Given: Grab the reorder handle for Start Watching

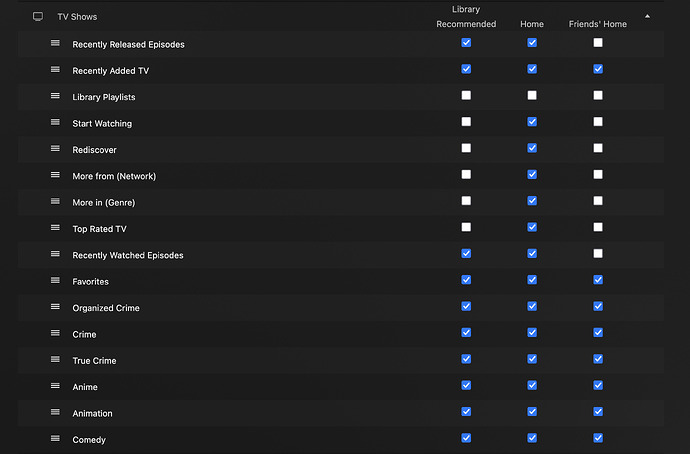Looking at the screenshot, I should (x=55, y=123).
